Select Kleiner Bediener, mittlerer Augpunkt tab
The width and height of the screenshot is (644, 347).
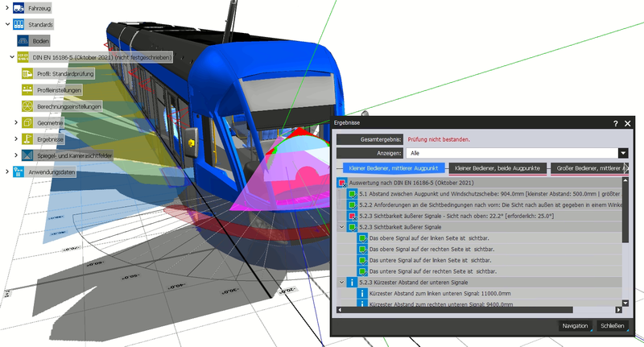(392, 168)
